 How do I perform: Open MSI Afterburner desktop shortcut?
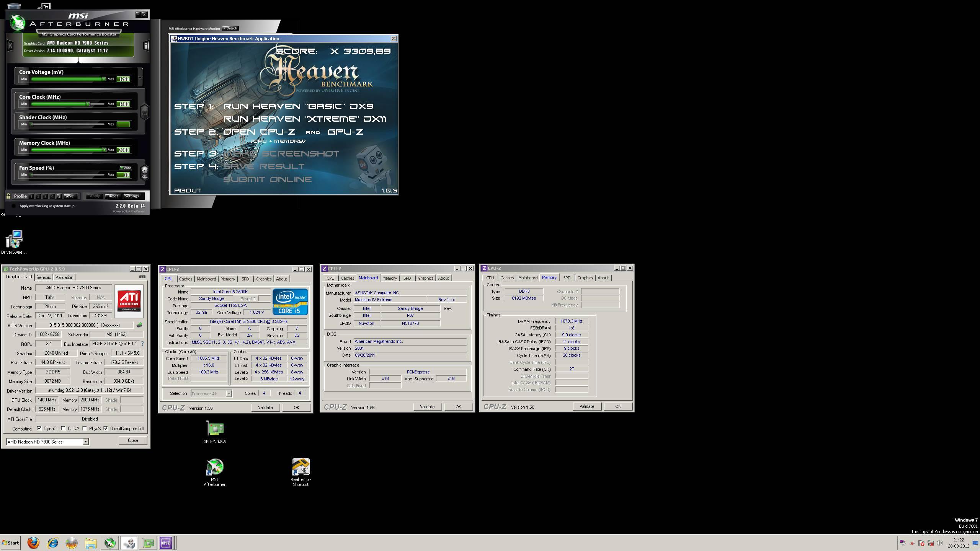[215, 473]
